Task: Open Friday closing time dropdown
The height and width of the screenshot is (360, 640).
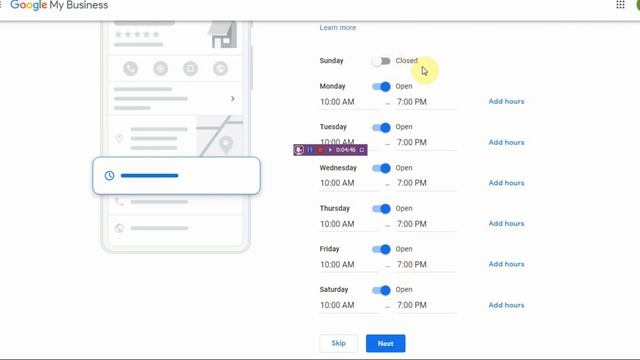Action: (426, 264)
